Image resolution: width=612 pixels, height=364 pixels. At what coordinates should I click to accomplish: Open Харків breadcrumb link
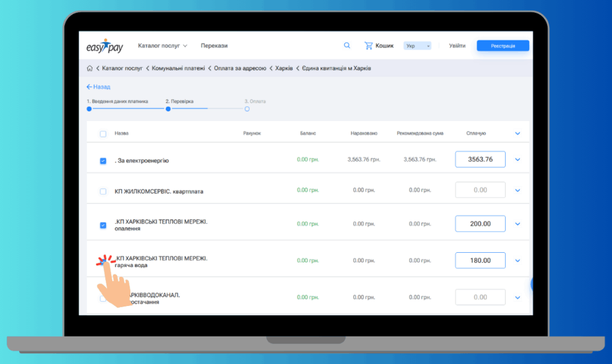[284, 68]
